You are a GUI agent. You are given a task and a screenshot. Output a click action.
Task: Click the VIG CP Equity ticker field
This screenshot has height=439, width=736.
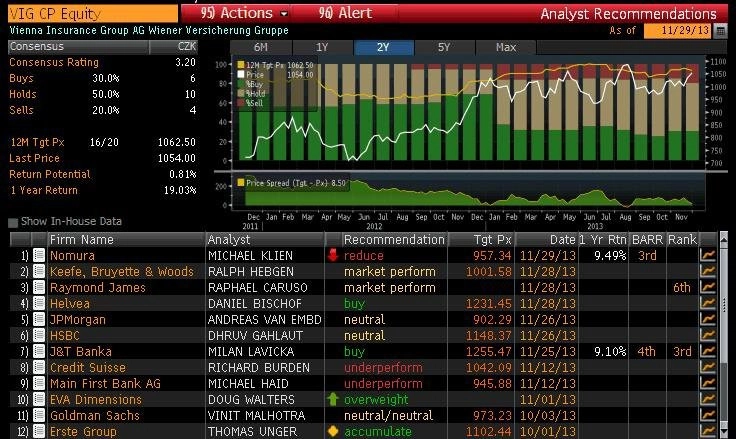[93, 14]
